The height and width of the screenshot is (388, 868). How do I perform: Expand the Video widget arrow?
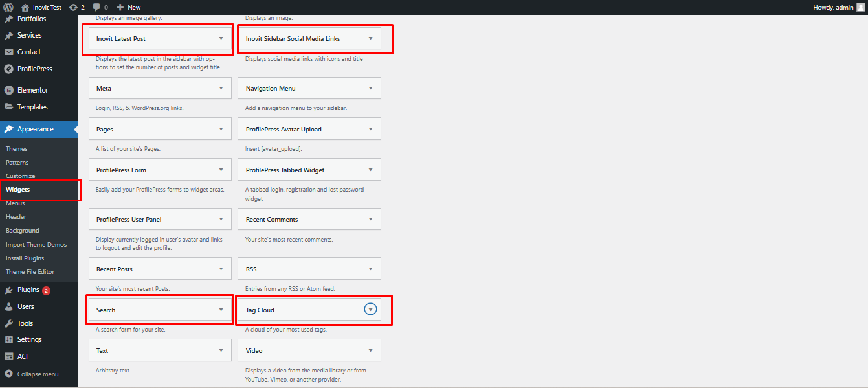[370, 350]
